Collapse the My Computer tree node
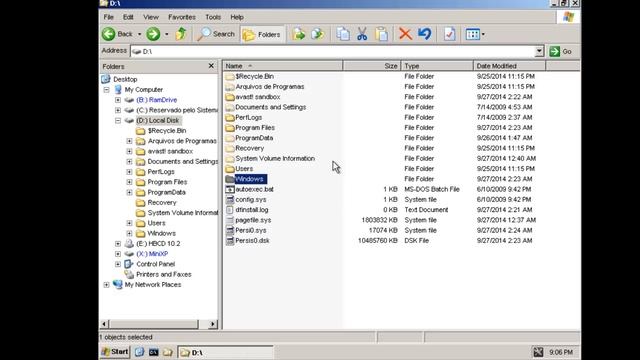The width and height of the screenshot is (640, 360). [107, 89]
